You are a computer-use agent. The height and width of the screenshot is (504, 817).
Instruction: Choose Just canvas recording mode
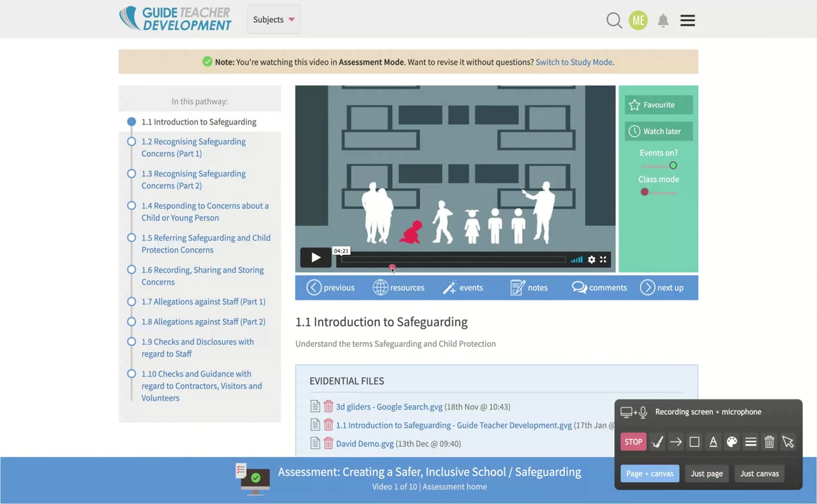click(760, 473)
